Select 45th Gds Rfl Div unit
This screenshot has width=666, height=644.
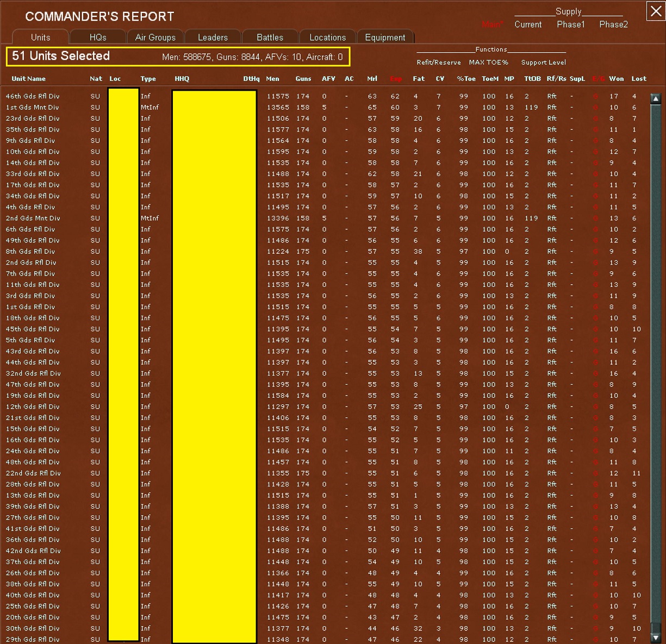tap(33, 329)
